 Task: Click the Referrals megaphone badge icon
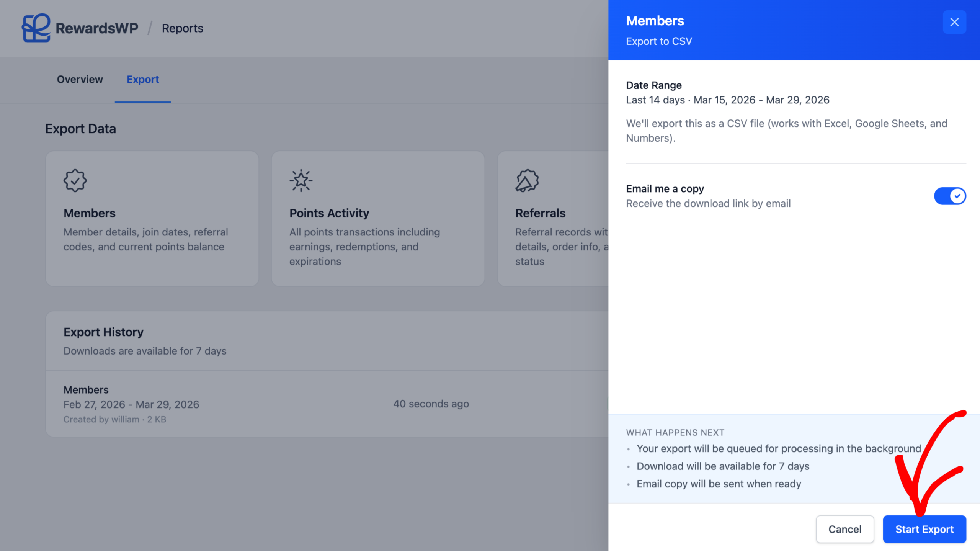point(527,181)
